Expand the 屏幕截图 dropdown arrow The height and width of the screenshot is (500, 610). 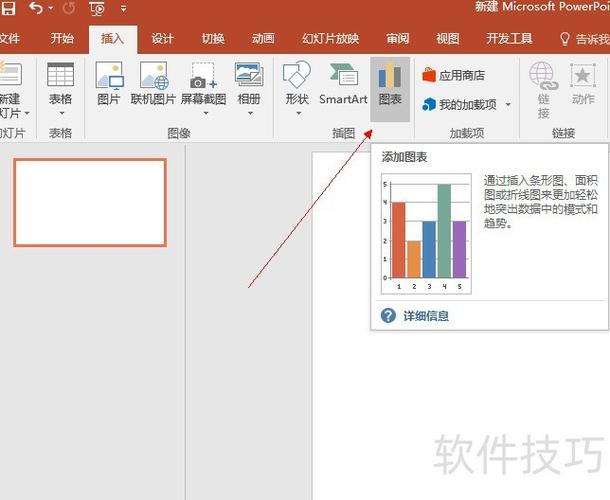[206, 113]
